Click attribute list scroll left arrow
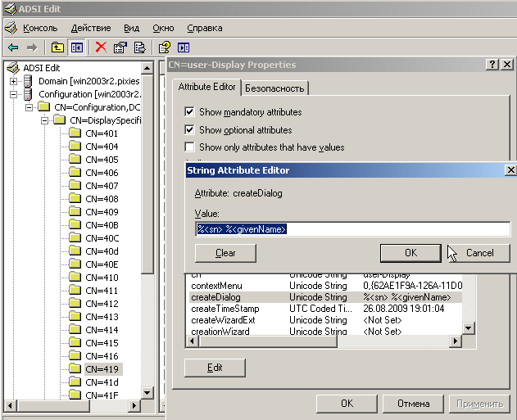 193,341
